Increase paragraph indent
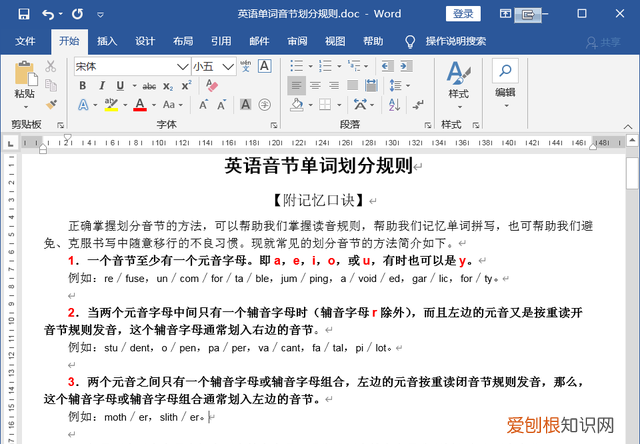This screenshot has width=640, height=444. (406, 66)
